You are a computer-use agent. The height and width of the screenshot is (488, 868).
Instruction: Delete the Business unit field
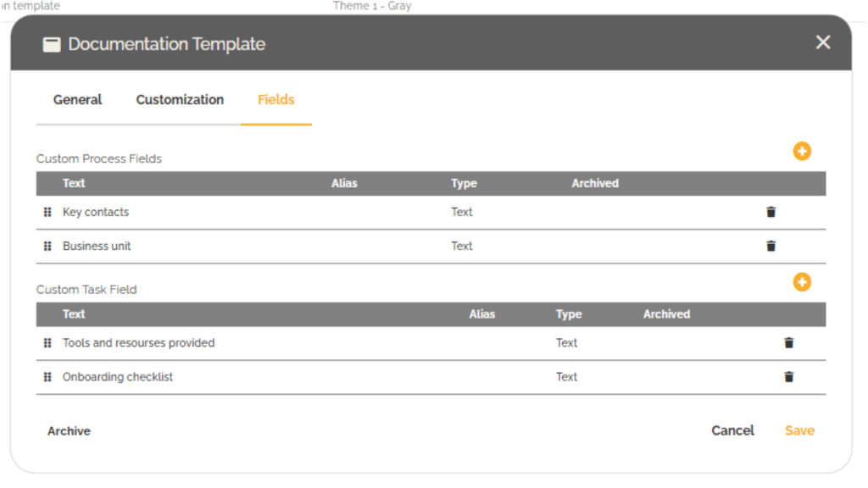(x=771, y=247)
